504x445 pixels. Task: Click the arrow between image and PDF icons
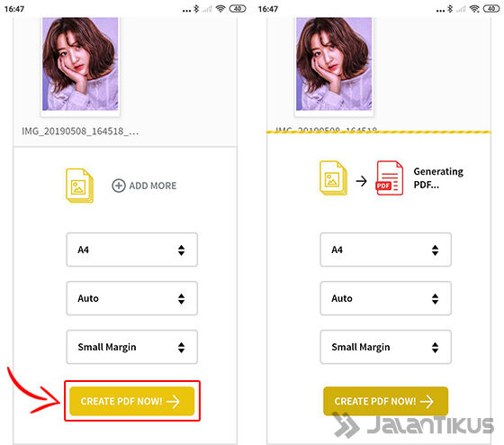[362, 181]
